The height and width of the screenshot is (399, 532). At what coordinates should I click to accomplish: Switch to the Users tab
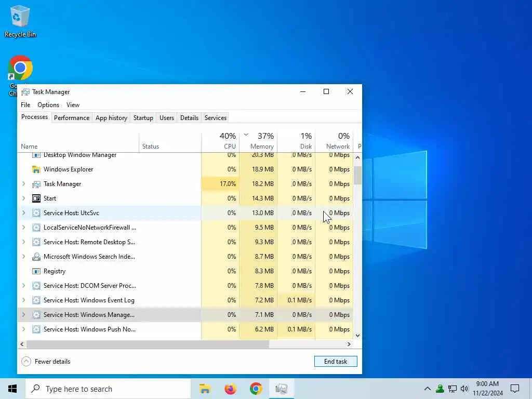tap(167, 118)
